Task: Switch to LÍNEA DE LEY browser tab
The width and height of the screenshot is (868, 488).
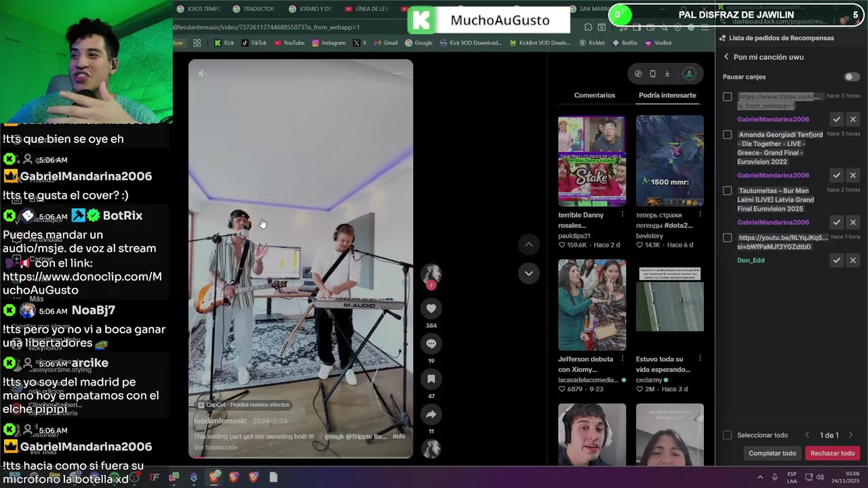Action: pos(367,9)
